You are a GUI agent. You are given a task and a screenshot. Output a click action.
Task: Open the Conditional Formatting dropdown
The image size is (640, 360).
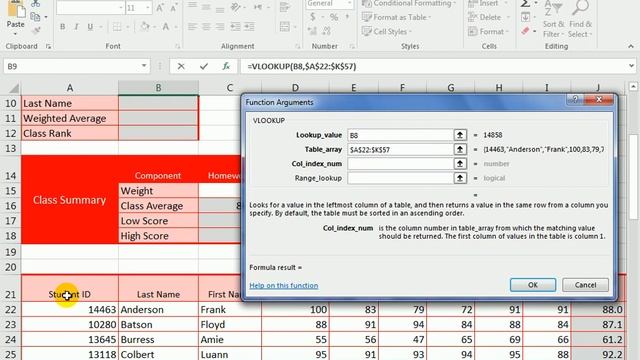pos(409,4)
